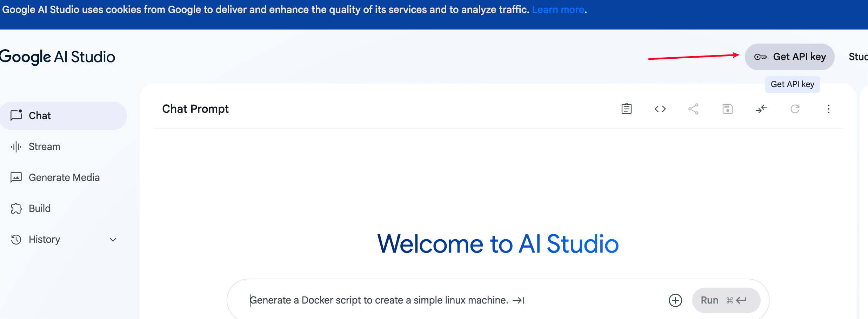Open the system instructions clipboard icon
This screenshot has width=868, height=319.
[626, 109]
